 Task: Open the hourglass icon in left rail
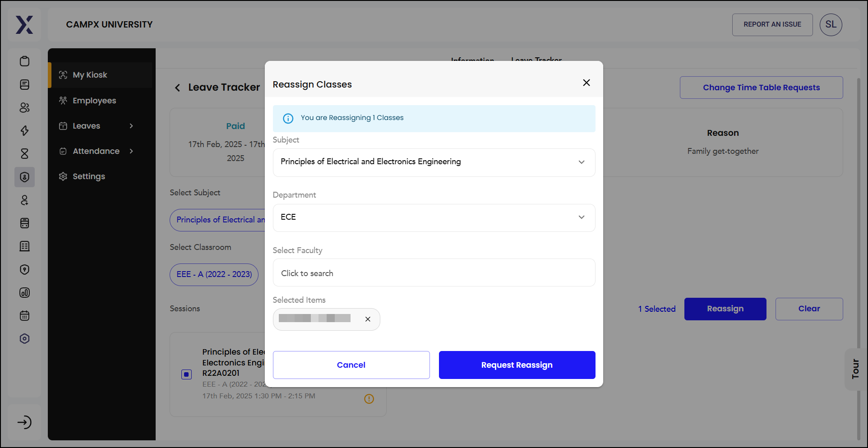point(25,154)
